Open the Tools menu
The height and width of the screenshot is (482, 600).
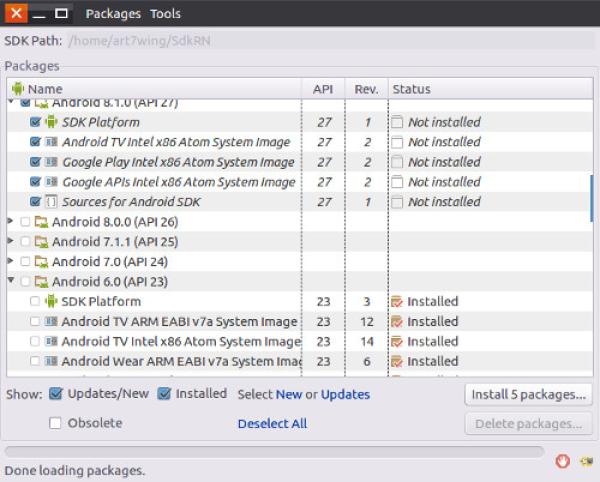tap(165, 14)
